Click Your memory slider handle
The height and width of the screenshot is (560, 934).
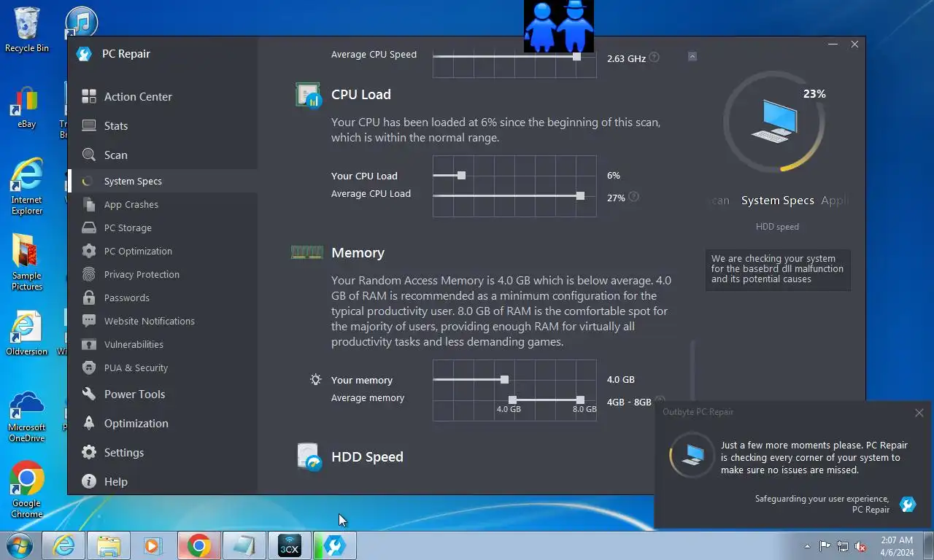tap(504, 379)
